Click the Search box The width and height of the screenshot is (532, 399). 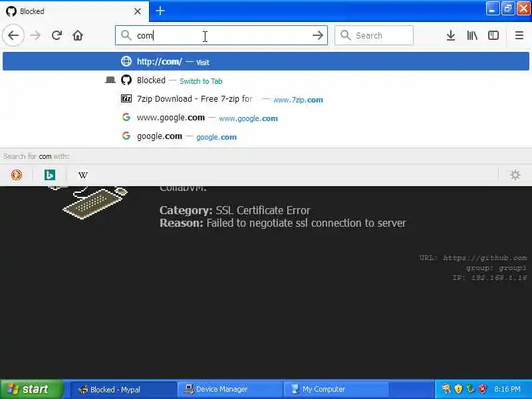[x=374, y=35]
